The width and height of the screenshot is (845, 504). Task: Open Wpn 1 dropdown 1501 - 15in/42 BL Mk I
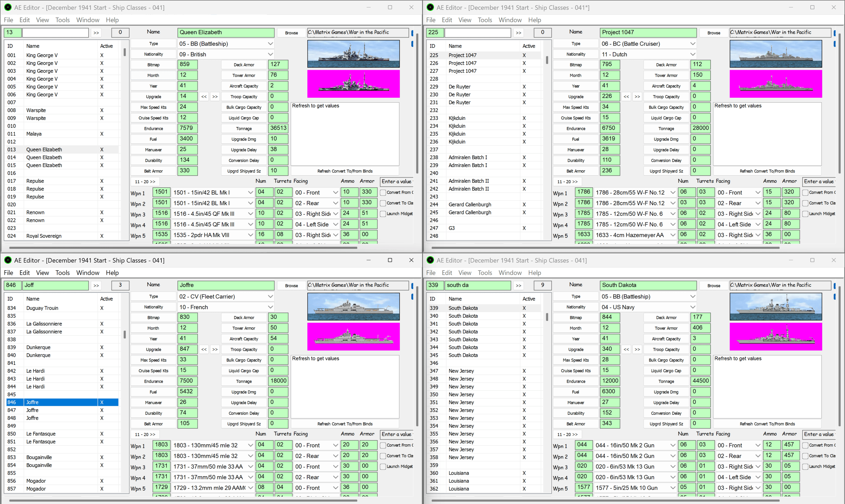pos(213,193)
